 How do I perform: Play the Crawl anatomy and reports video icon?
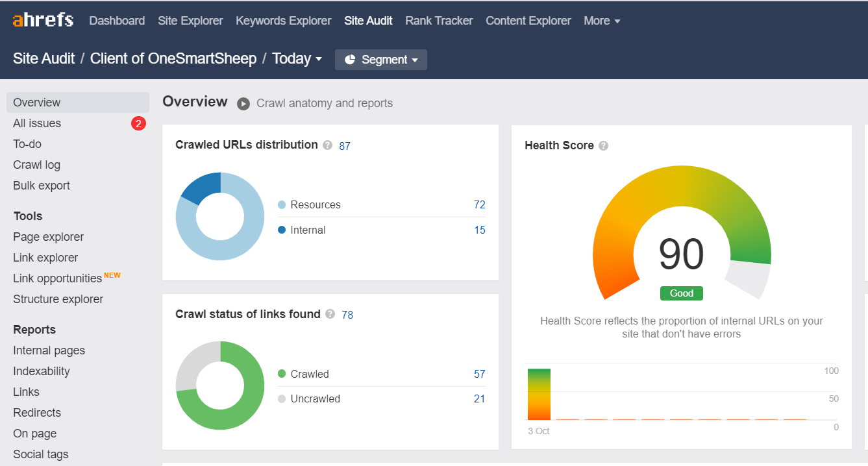[x=243, y=104]
